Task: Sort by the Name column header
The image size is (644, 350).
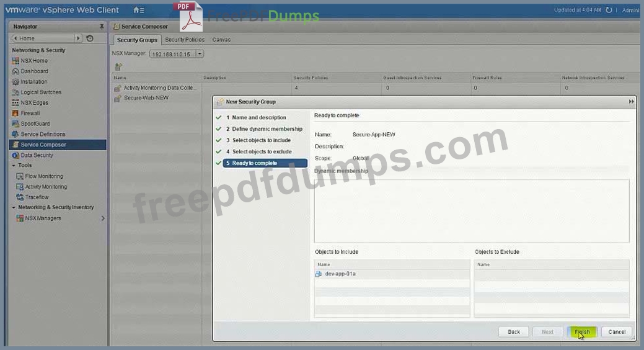Action: (120, 78)
